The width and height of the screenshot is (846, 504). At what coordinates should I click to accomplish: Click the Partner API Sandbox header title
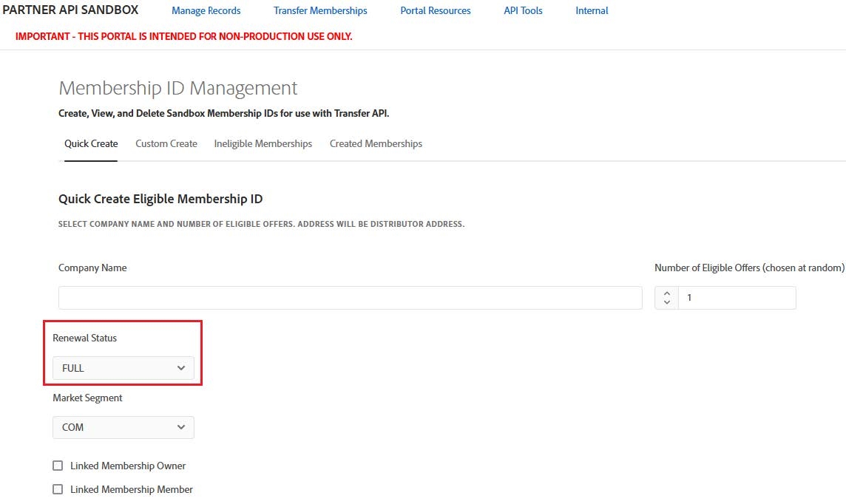point(70,10)
